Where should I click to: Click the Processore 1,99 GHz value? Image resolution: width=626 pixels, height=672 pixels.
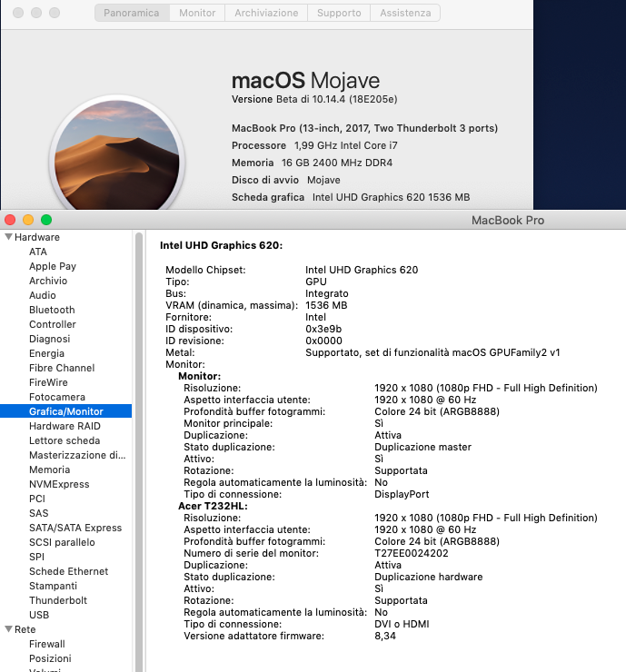[345, 145]
